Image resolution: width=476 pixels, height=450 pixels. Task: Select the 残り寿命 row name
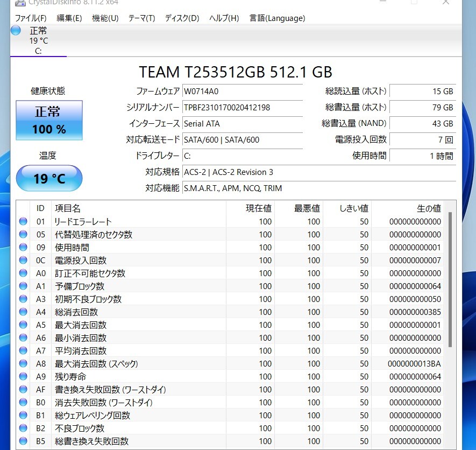click(70, 376)
